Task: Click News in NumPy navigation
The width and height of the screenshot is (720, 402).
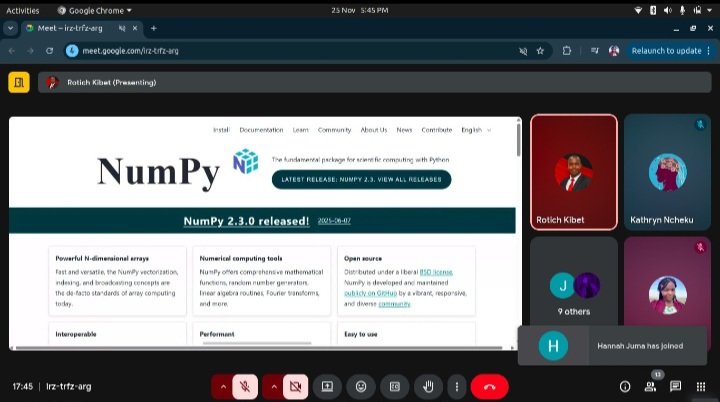Action: click(x=405, y=130)
